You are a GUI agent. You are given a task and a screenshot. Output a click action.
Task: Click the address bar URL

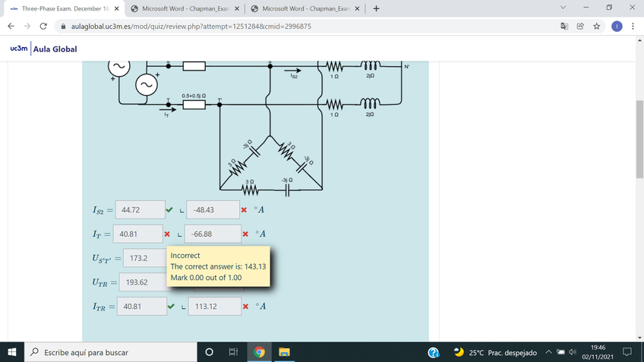tap(190, 27)
